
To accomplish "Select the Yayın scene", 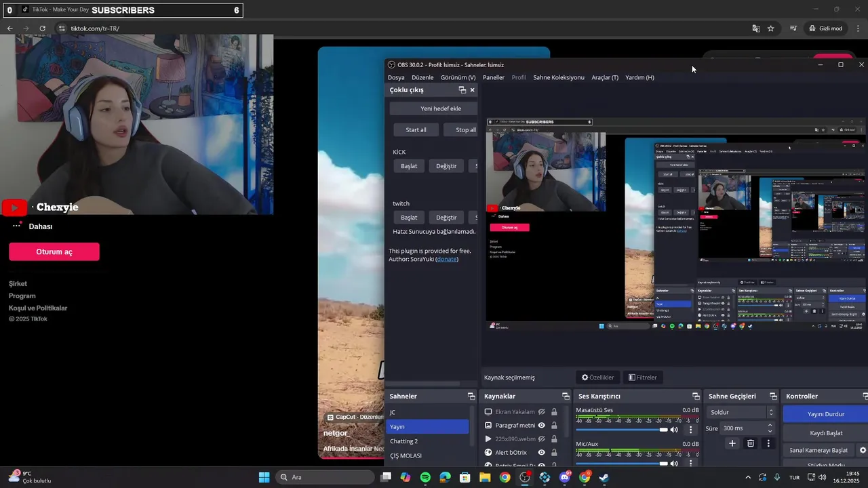I will [x=427, y=426].
